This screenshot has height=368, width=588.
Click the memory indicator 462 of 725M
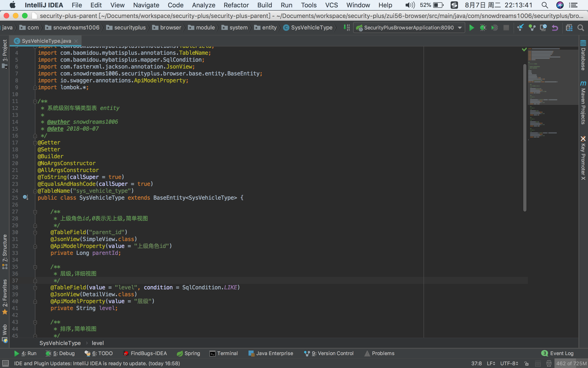(x=571, y=363)
